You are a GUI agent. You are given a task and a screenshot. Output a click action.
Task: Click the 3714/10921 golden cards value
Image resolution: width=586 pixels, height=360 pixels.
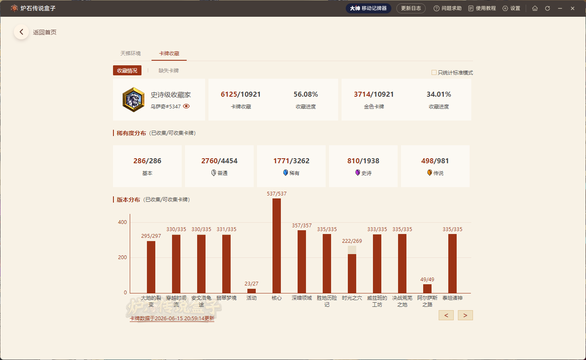click(x=374, y=94)
